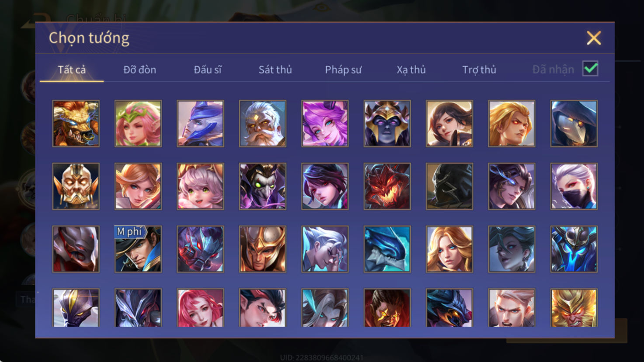Choose the white-bearded old man hero
644x362 pixels.
click(263, 124)
